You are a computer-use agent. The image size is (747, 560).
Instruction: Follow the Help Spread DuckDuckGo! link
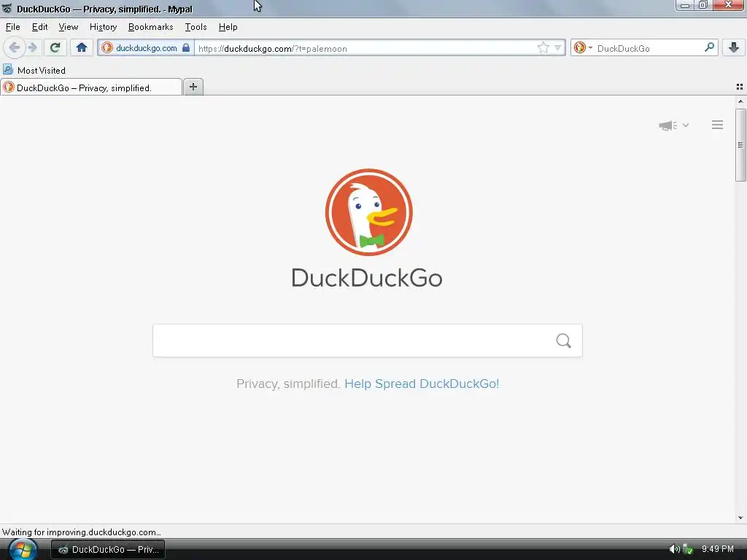tap(422, 384)
